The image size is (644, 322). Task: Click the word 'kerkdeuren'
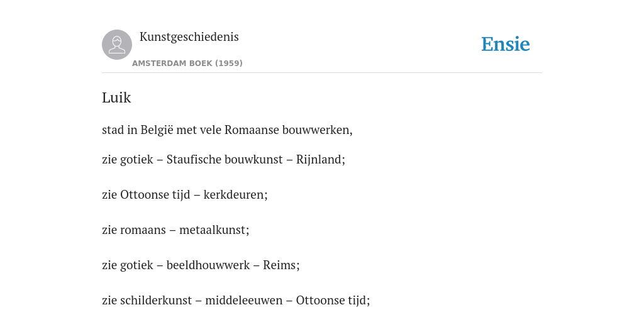(234, 195)
